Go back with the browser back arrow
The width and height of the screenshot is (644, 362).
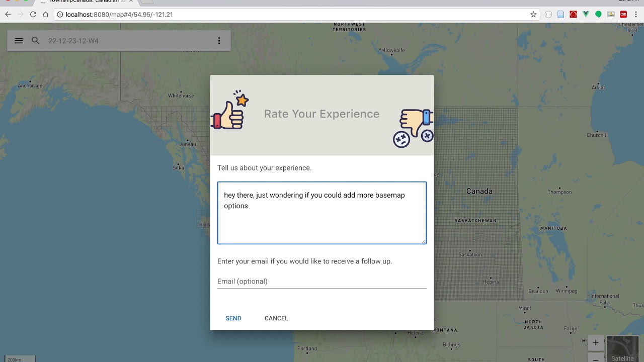pos(8,15)
